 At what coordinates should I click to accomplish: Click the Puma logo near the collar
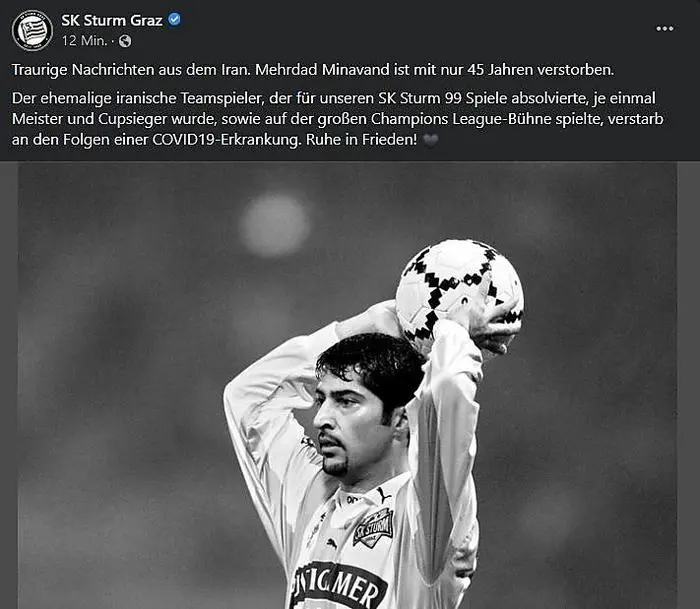pos(383,494)
